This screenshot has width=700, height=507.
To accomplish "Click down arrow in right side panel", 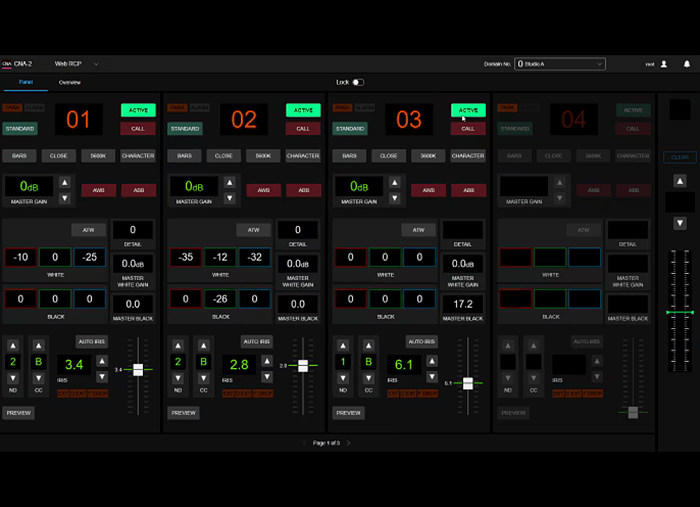I will (680, 223).
